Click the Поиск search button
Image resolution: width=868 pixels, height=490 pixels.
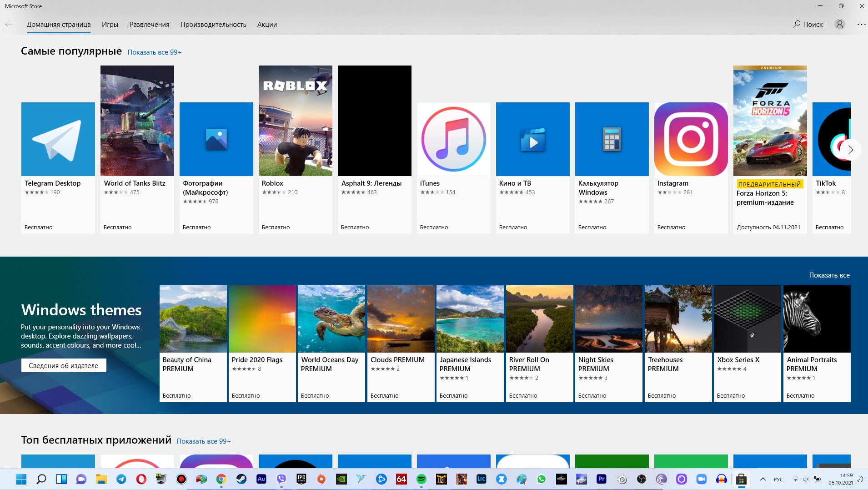808,24
